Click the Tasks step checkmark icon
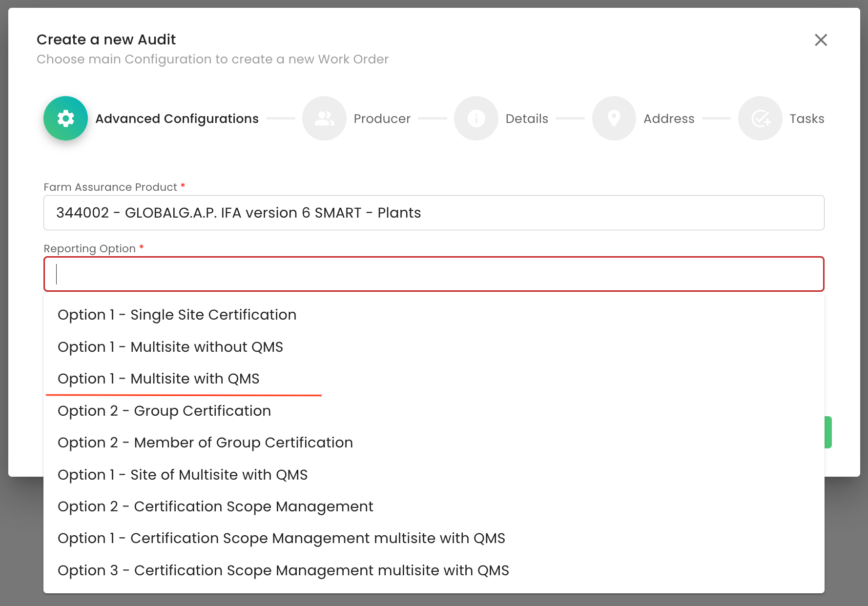Viewport: 868px width, 606px height. tap(760, 119)
